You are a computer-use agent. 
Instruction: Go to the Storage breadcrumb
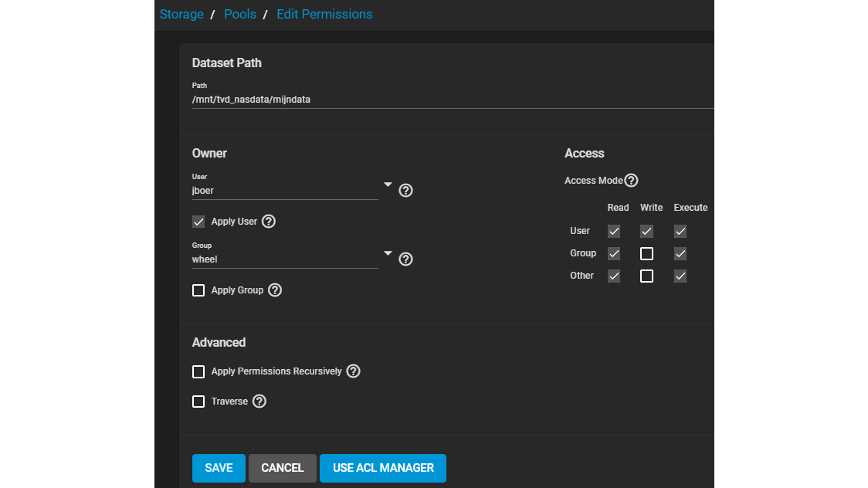181,14
